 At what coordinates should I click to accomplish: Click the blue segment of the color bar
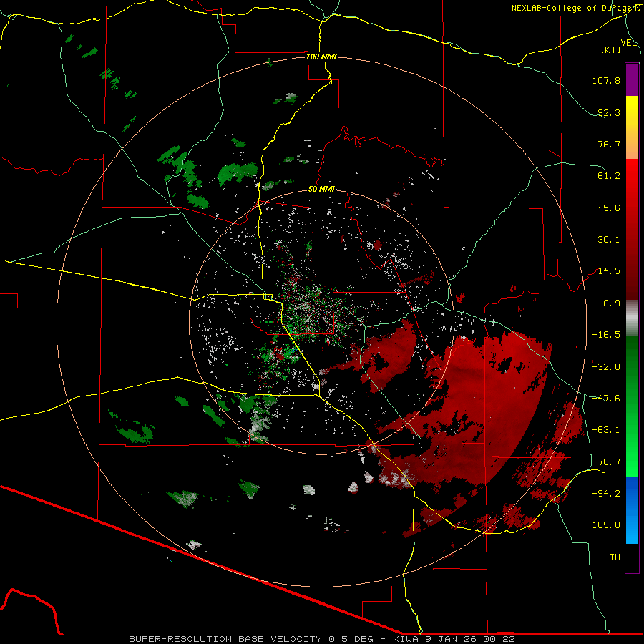(x=632, y=510)
